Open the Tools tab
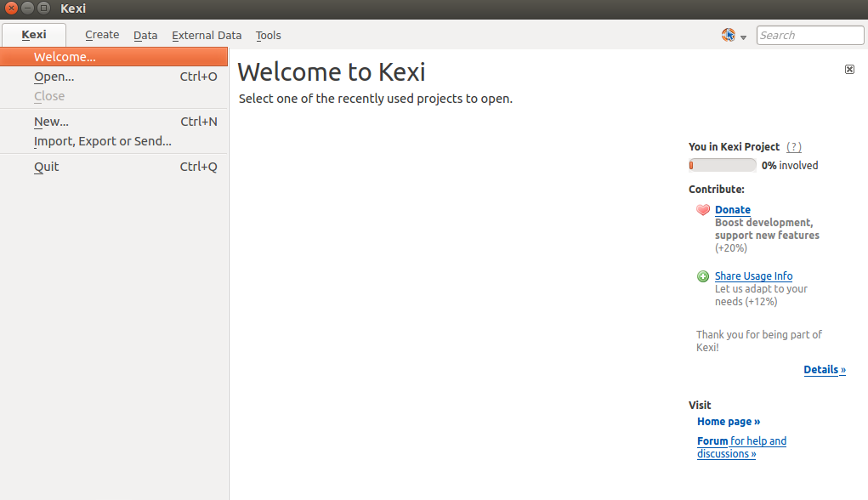Image resolution: width=868 pixels, height=500 pixels. (268, 36)
